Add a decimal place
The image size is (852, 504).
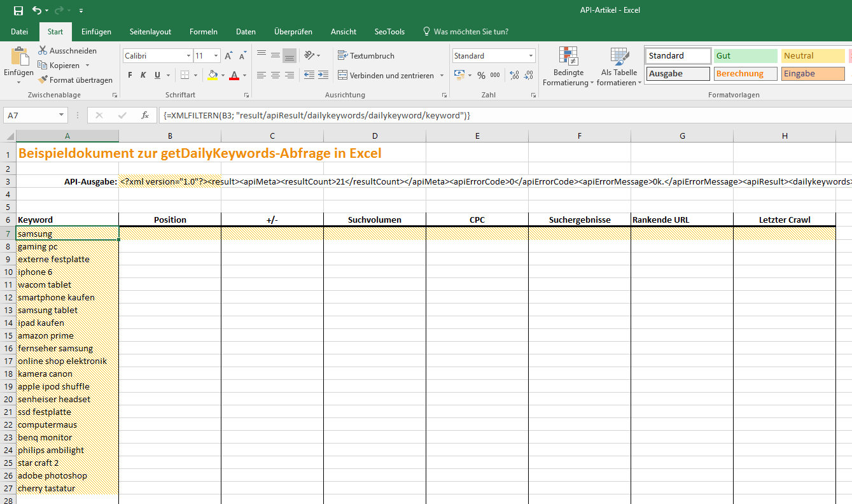[515, 75]
